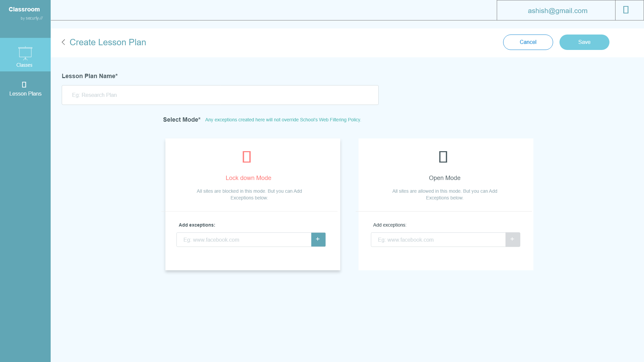The image size is (644, 362).
Task: Click the Lock down Mode red icon
Action: (247, 157)
